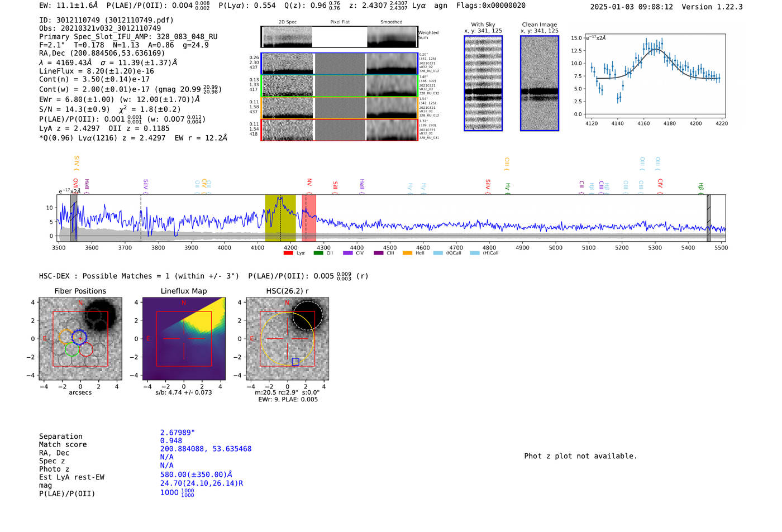Click the ID: 3012110749 text
782x532 pixels.
(106, 20)
